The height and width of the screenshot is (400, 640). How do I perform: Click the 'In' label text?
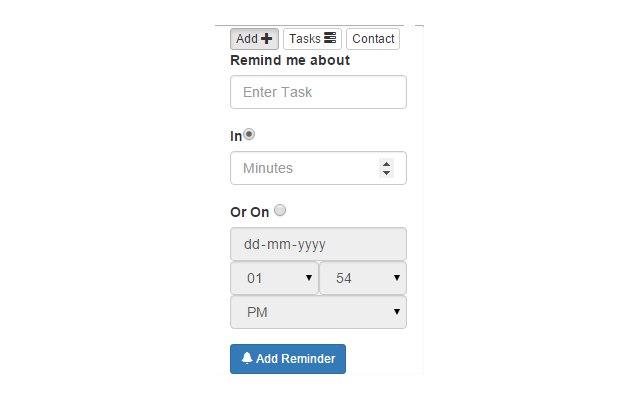236,136
